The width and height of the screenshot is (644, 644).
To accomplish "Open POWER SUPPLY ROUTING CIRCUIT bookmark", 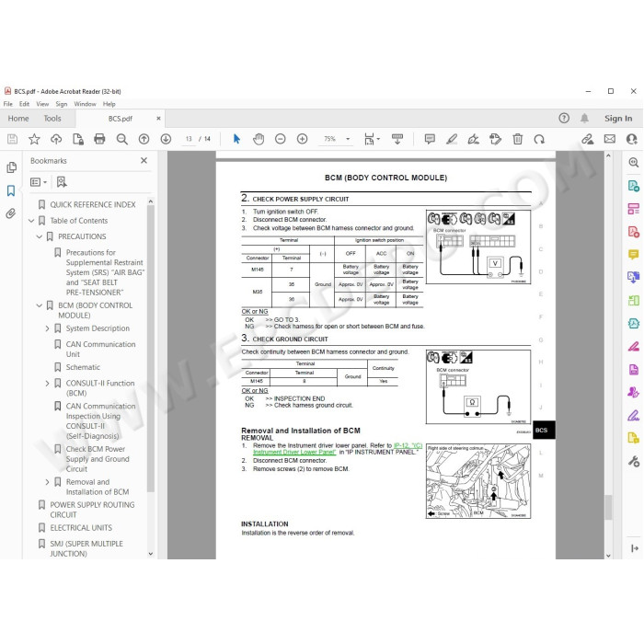I will [x=92, y=510].
